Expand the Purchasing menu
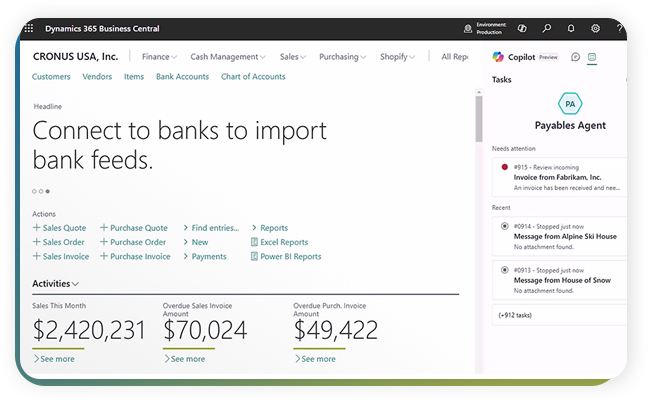The height and width of the screenshot is (401, 648). tap(343, 57)
